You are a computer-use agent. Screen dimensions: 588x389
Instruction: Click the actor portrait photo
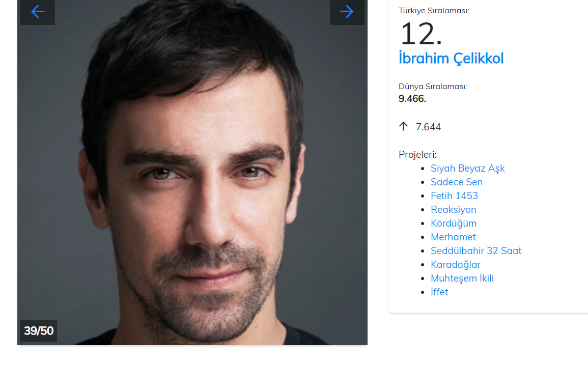tap(192, 173)
